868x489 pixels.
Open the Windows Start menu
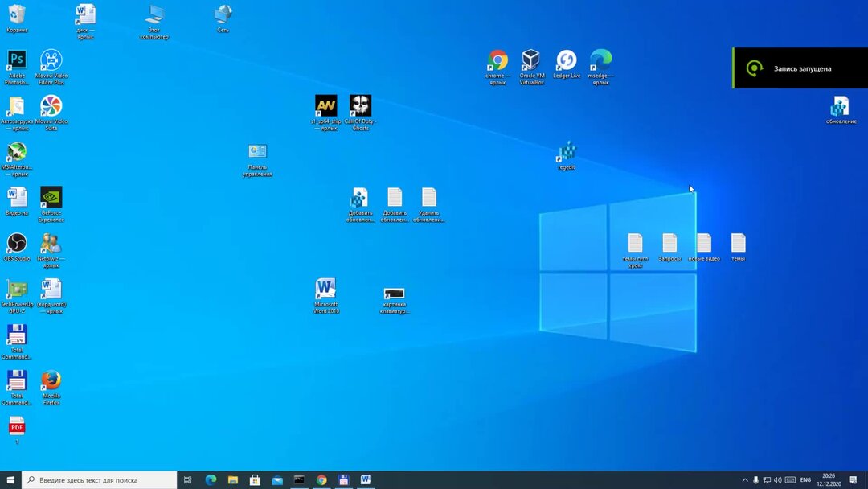coord(10,479)
